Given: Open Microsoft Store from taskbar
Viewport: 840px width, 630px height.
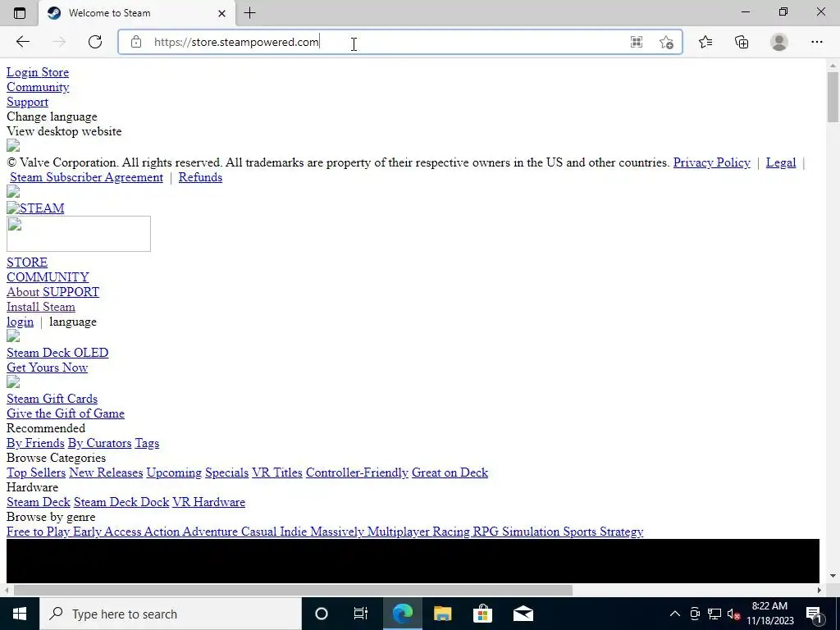Looking at the screenshot, I should (x=482, y=614).
